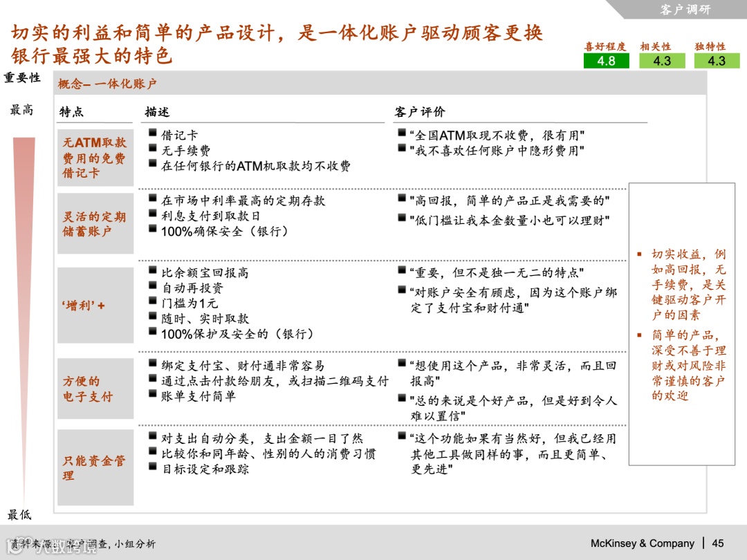Click the summary point starting 切实收益
Screen dimensions: 747x560
(688, 284)
